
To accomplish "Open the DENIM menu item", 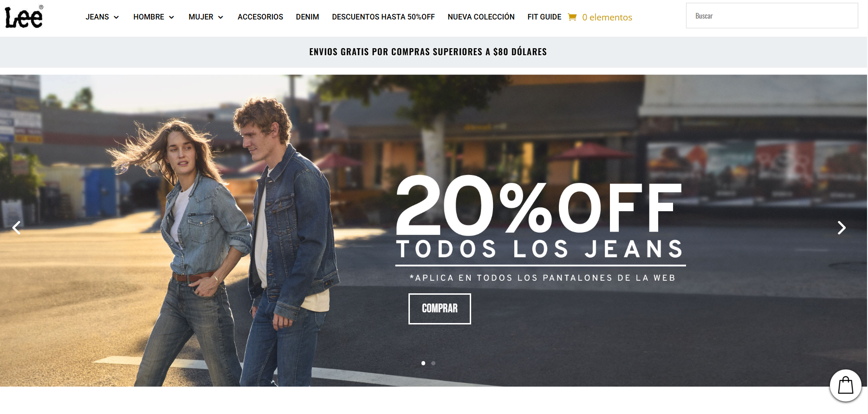I will click(x=307, y=17).
